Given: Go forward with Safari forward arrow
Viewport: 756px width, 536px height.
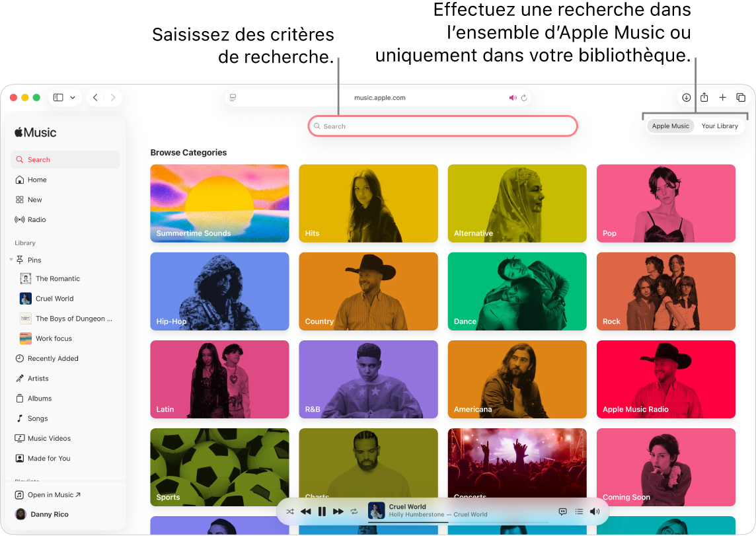Looking at the screenshot, I should tap(113, 97).
